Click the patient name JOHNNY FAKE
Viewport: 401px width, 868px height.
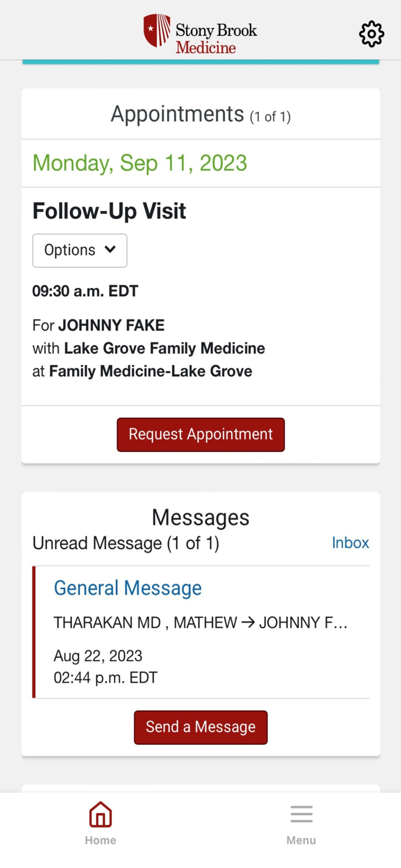click(111, 325)
